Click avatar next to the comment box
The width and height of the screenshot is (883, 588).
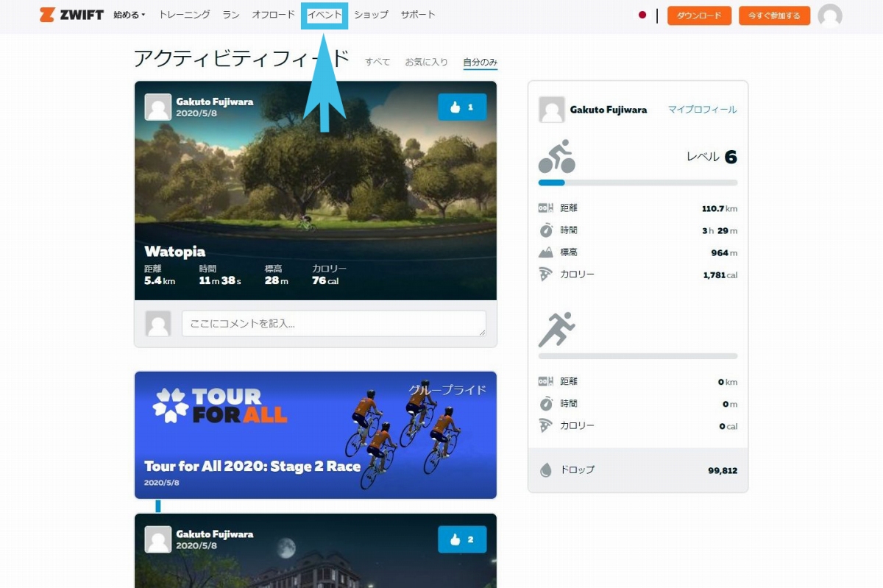[x=158, y=323]
